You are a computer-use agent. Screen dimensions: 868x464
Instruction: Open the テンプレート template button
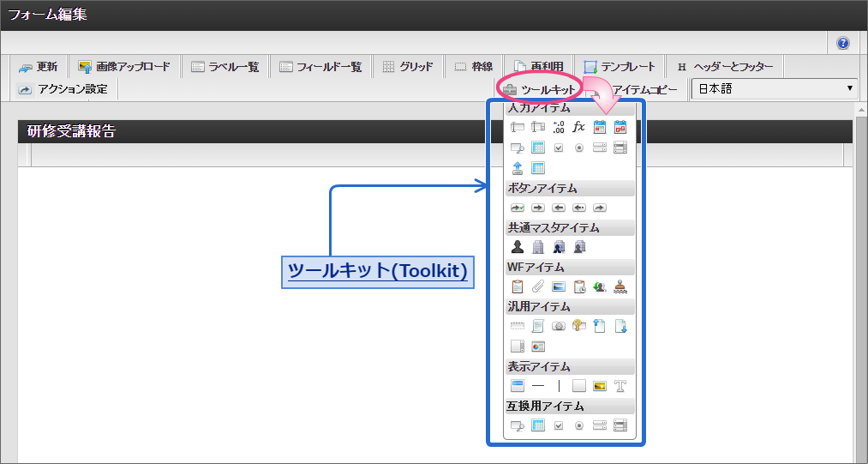[620, 67]
